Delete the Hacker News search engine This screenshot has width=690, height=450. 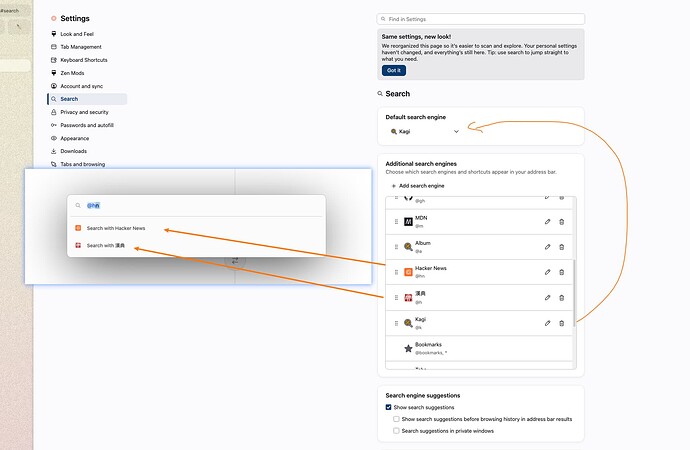(x=562, y=272)
